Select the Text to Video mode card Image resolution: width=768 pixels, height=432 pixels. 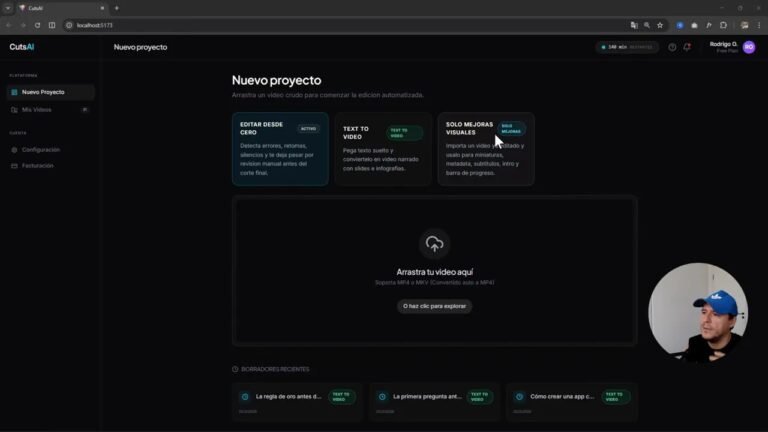coord(383,149)
